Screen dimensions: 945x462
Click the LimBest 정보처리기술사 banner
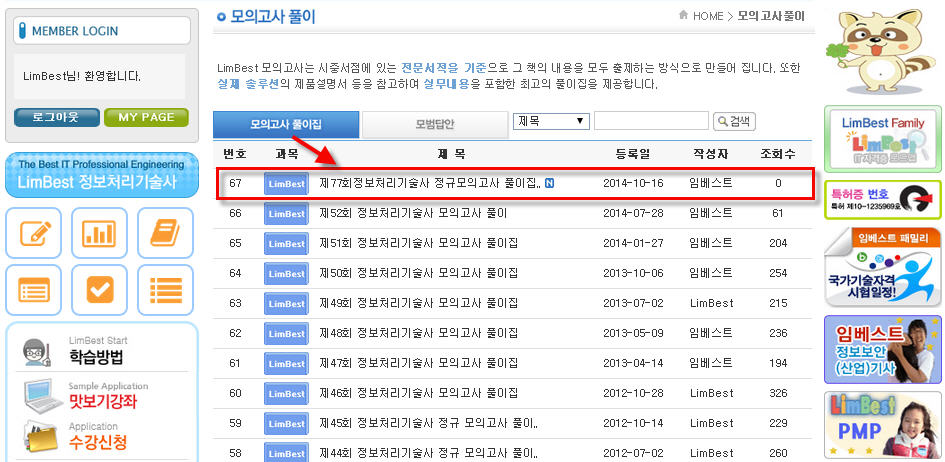pos(102,175)
